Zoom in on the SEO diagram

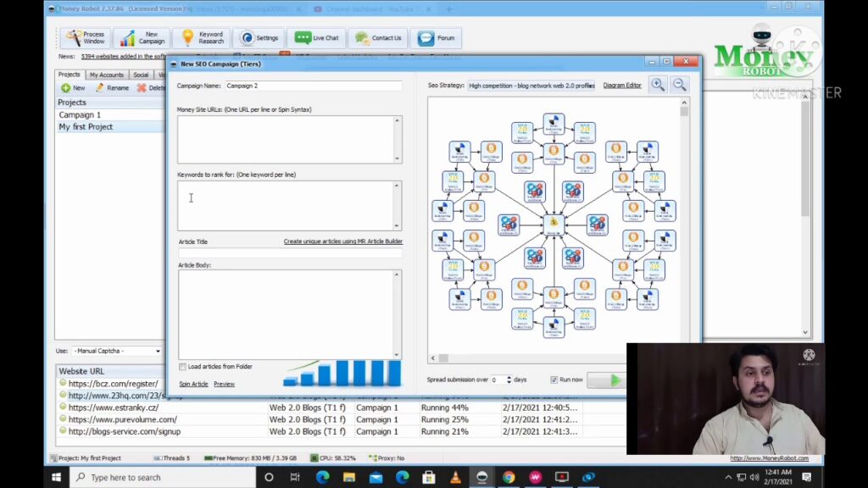click(x=658, y=85)
